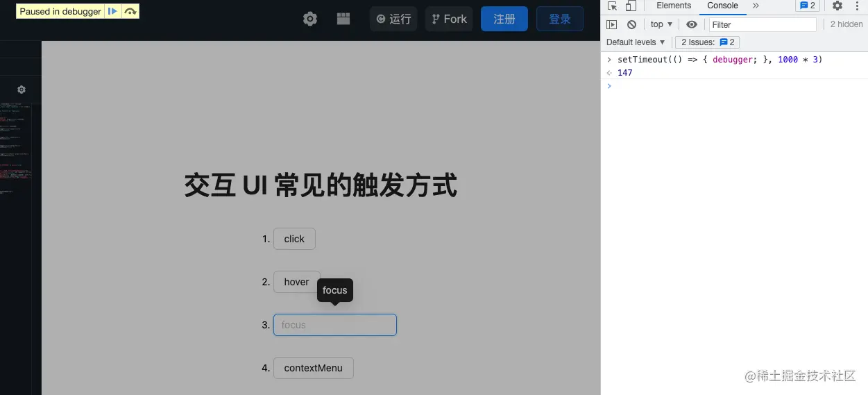Fork this code snippet

[x=448, y=19]
